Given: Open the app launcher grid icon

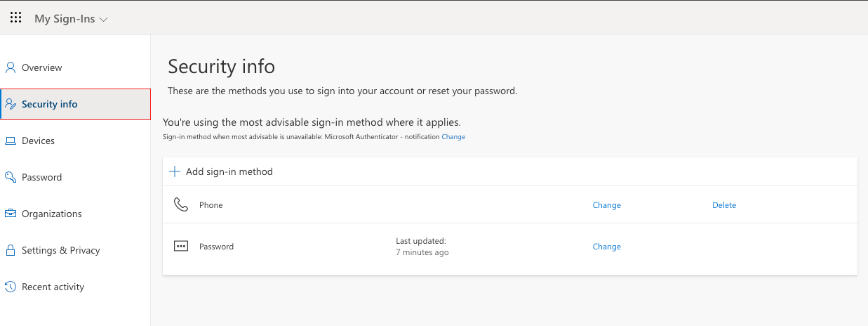Looking at the screenshot, I should [15, 18].
